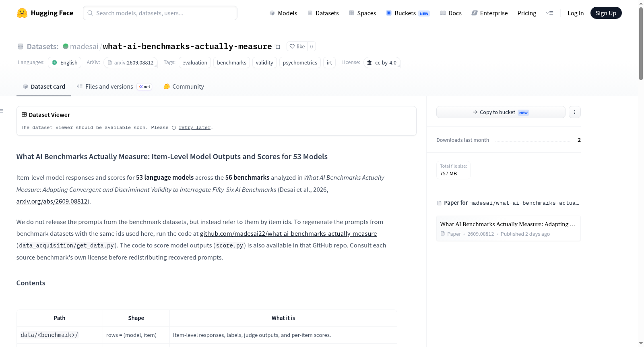
Task: Open Buckets in top navigation
Action: click(408, 13)
